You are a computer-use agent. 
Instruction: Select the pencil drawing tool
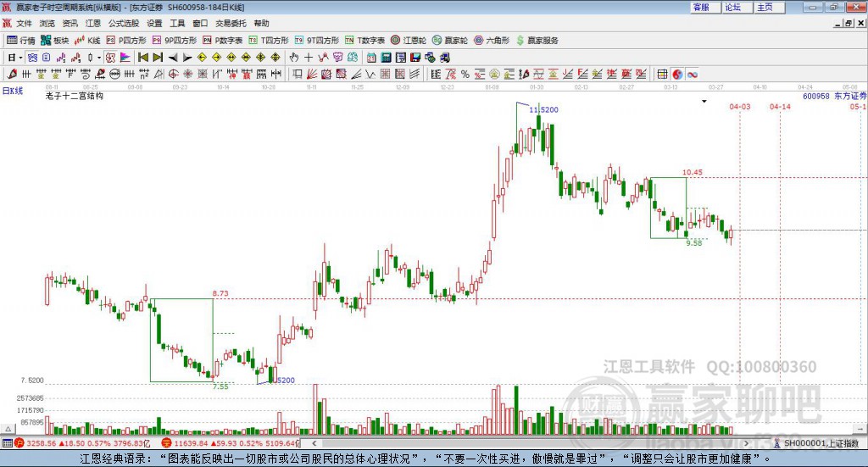click(x=12, y=74)
